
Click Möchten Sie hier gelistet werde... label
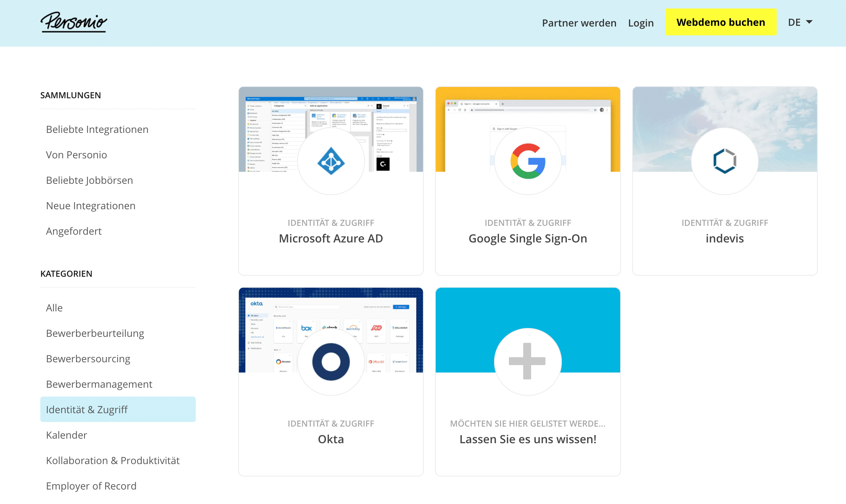(x=528, y=423)
